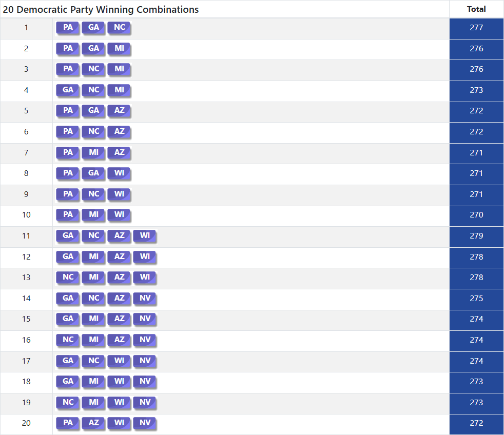
Task: Select the GA badge in row 4
Action: [68, 90]
